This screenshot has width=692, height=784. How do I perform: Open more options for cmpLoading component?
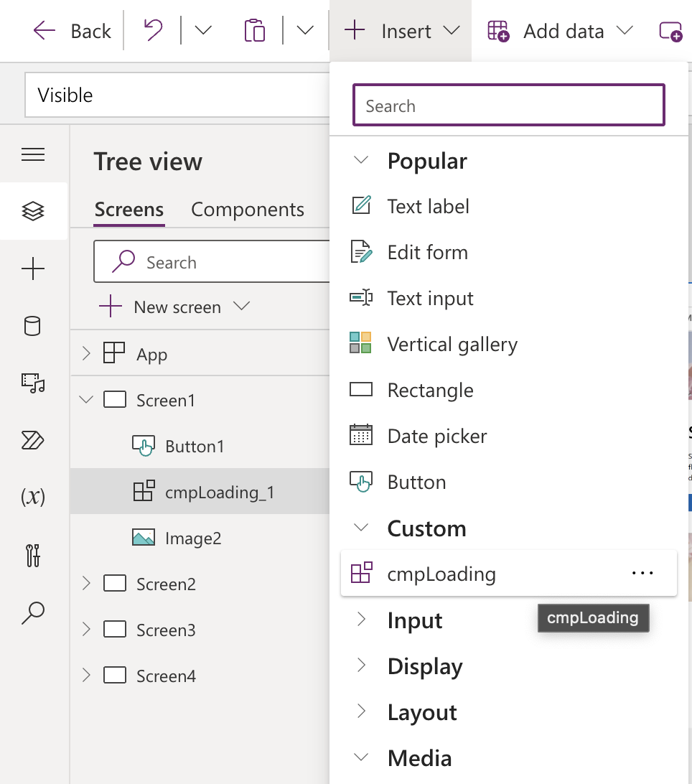point(642,572)
